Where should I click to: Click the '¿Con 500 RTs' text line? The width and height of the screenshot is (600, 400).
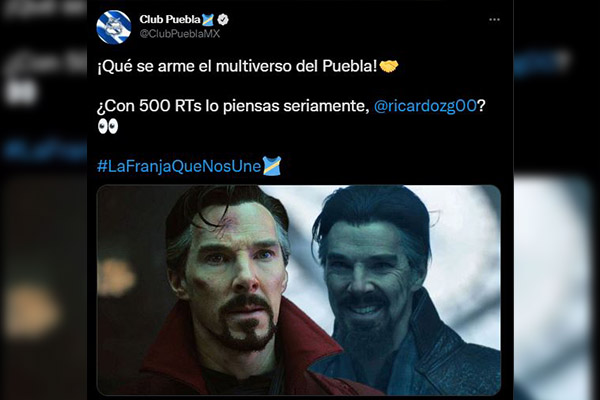[291, 106]
